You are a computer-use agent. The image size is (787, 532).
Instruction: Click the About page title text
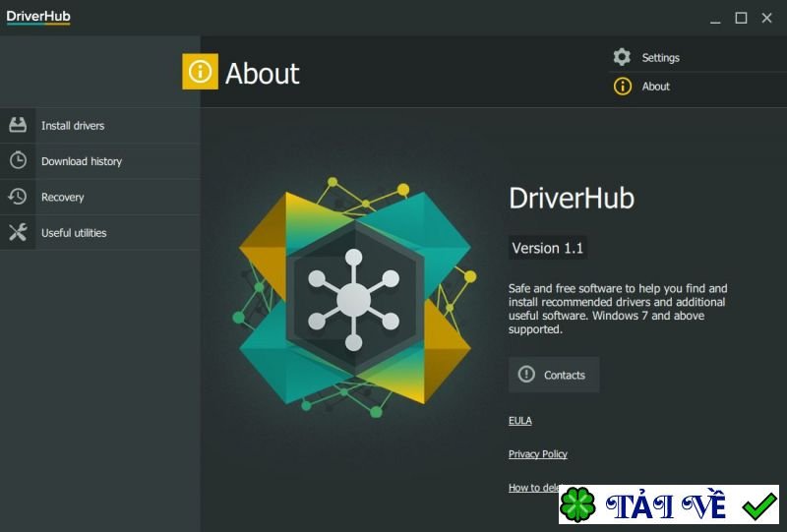(262, 74)
